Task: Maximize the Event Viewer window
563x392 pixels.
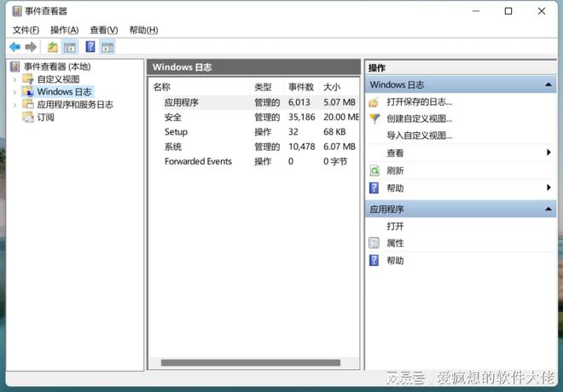Action: click(508, 11)
